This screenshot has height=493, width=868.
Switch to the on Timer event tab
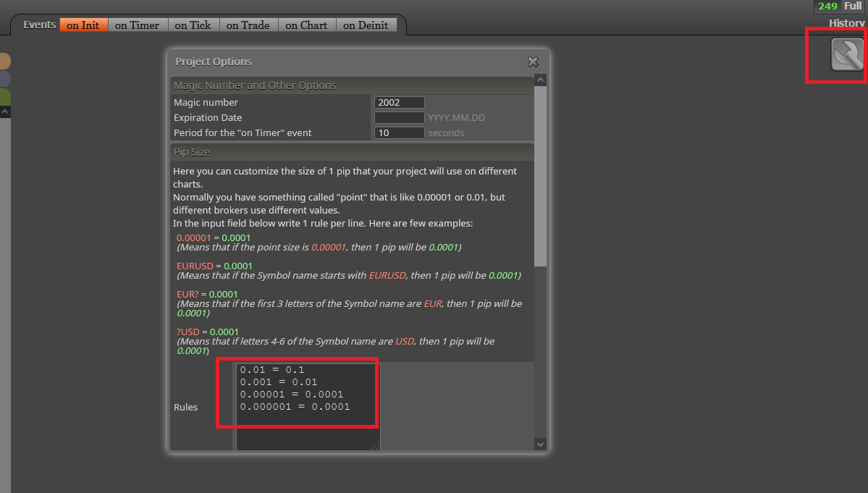point(138,25)
